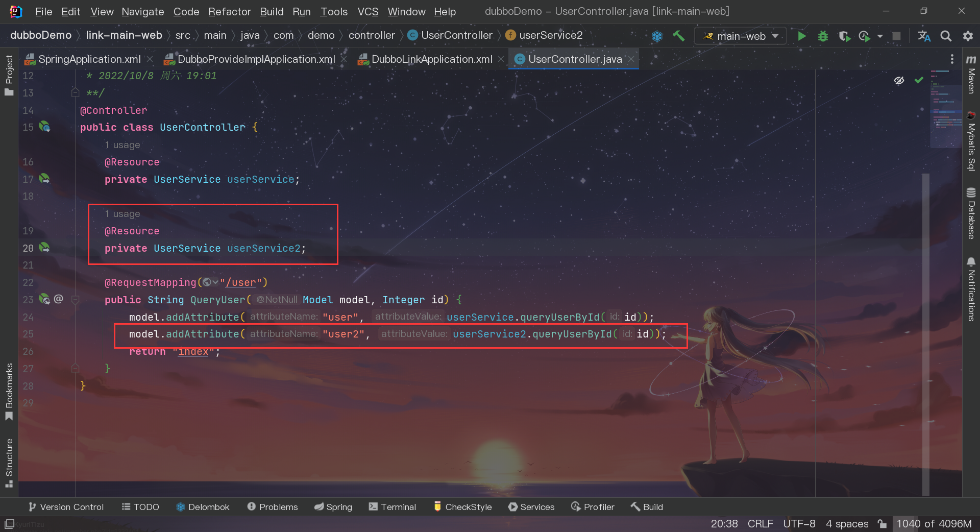Image resolution: width=980 pixels, height=532 pixels.
Task: Open the Project tool window
Action: click(9, 75)
